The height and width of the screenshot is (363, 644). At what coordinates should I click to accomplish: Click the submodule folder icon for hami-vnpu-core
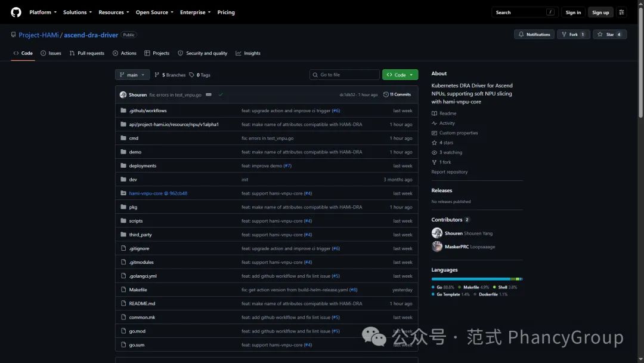point(123,193)
